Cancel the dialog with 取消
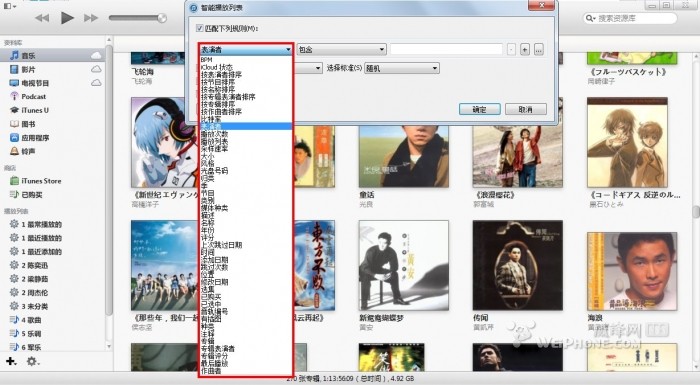700x385 pixels. click(525, 109)
